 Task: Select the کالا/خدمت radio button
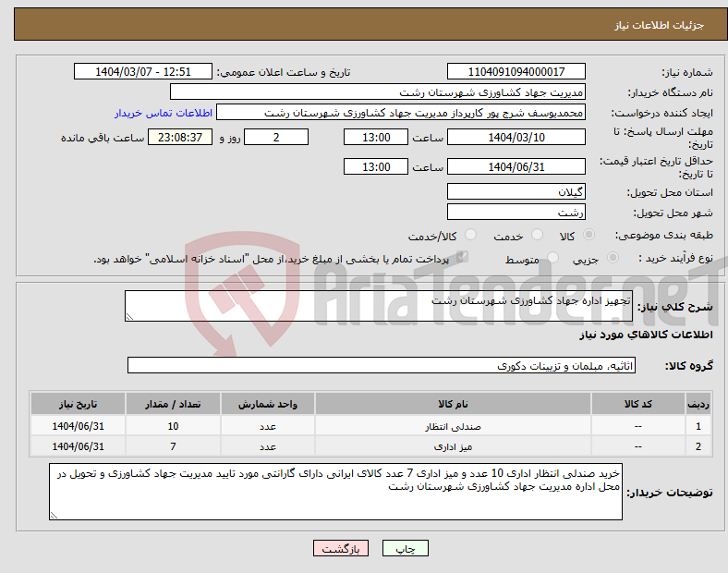click(471, 235)
